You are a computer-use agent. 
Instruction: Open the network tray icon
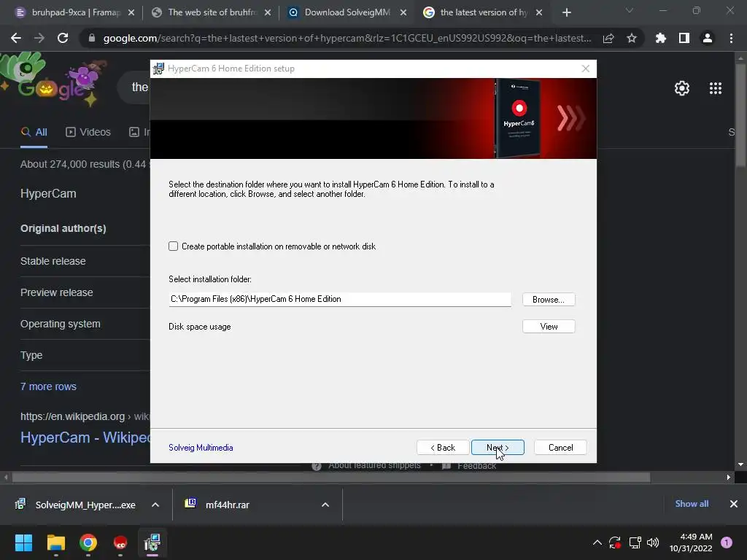coord(635,542)
